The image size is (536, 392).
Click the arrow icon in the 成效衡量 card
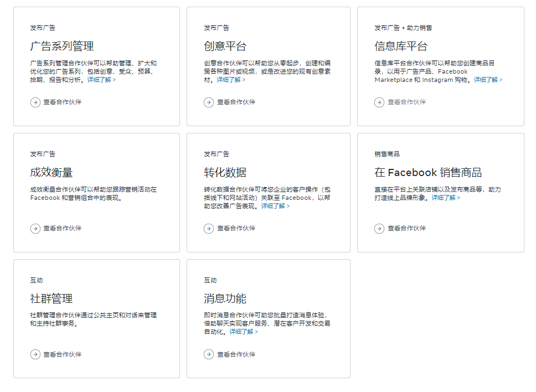[35, 228]
